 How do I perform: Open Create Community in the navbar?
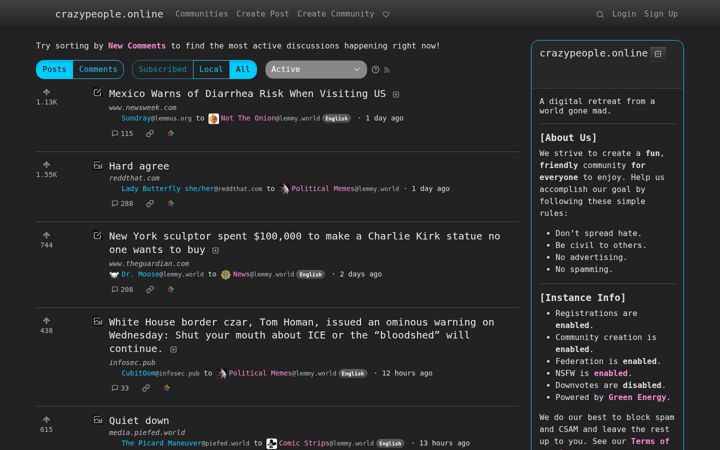tap(336, 14)
